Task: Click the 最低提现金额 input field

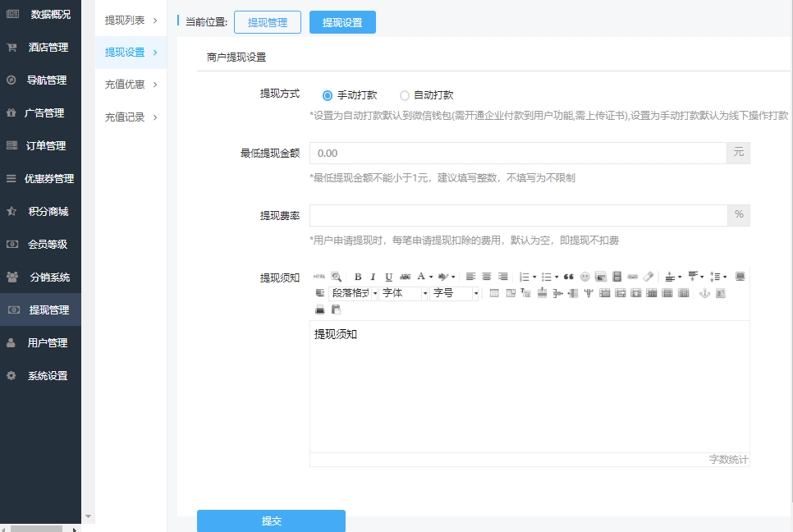Action: (518, 154)
